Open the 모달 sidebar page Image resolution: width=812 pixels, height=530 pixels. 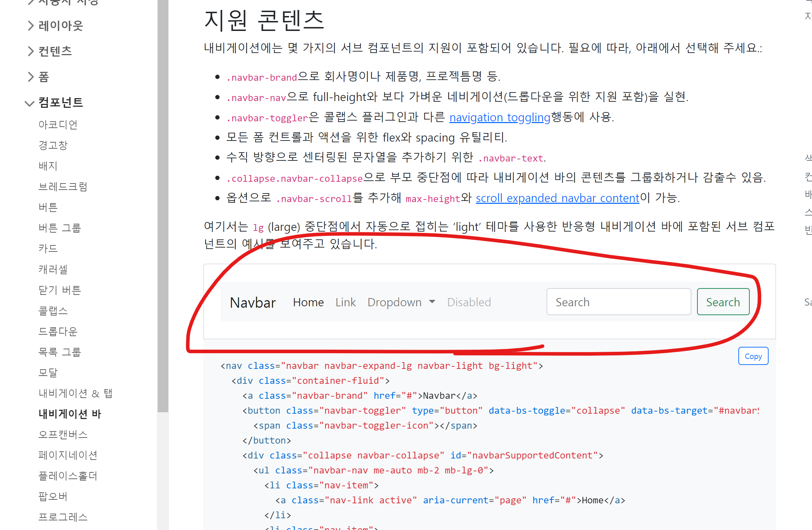[48, 373]
